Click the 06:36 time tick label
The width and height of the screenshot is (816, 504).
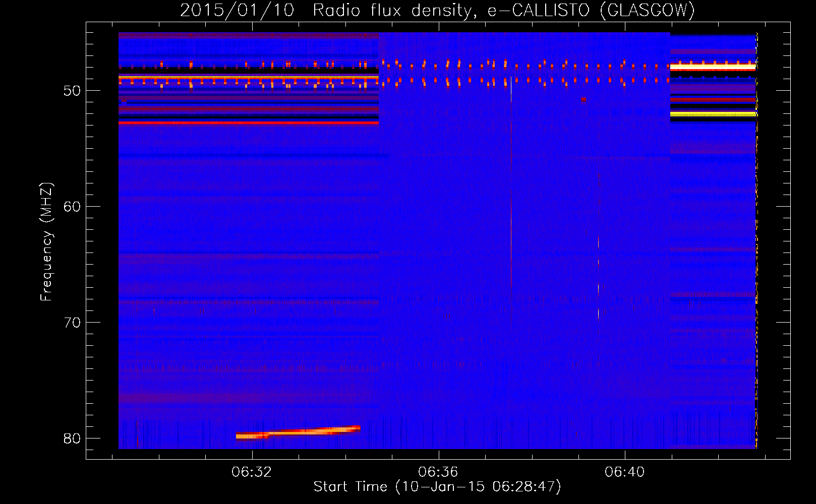[x=438, y=472]
